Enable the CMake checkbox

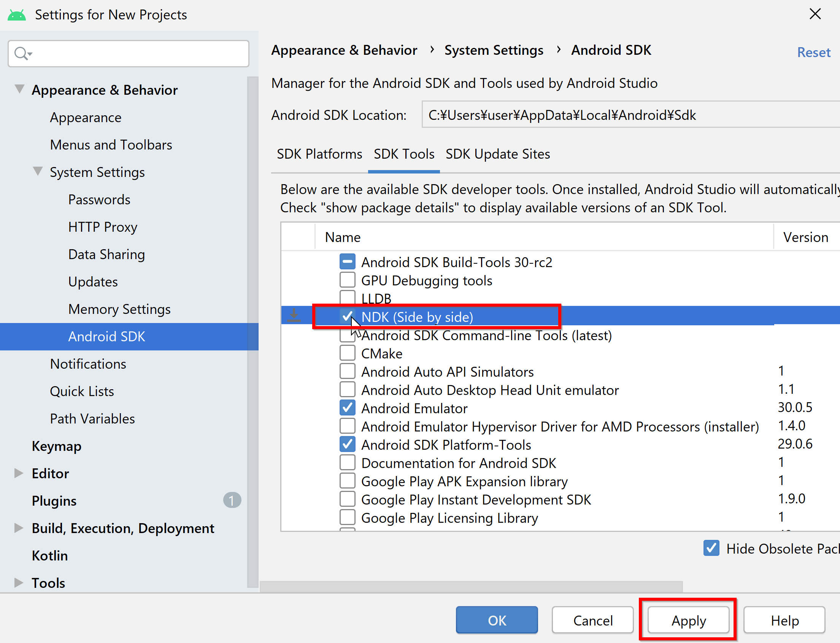pyautogui.click(x=347, y=353)
